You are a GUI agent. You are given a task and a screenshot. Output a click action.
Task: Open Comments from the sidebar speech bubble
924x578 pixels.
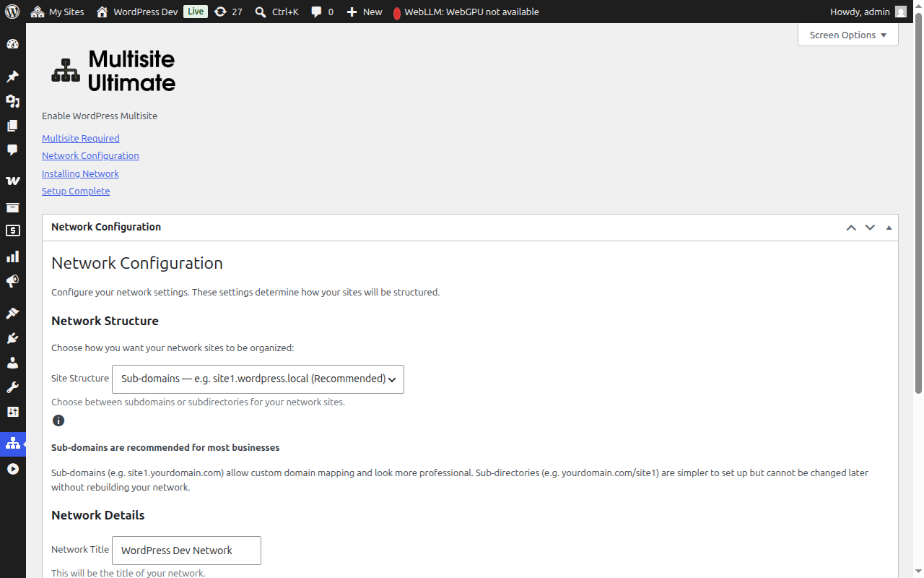tap(12, 150)
